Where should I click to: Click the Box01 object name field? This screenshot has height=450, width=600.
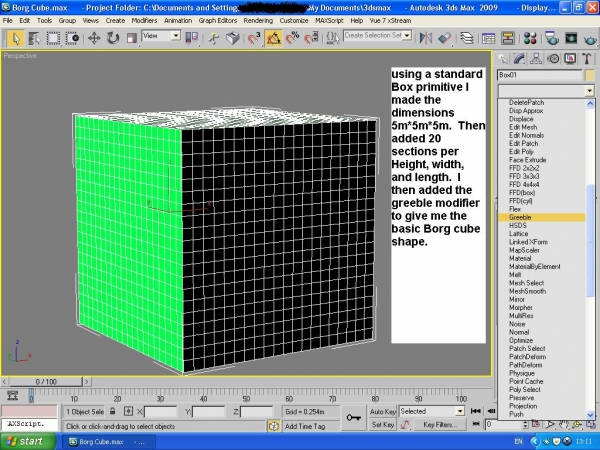pos(540,75)
